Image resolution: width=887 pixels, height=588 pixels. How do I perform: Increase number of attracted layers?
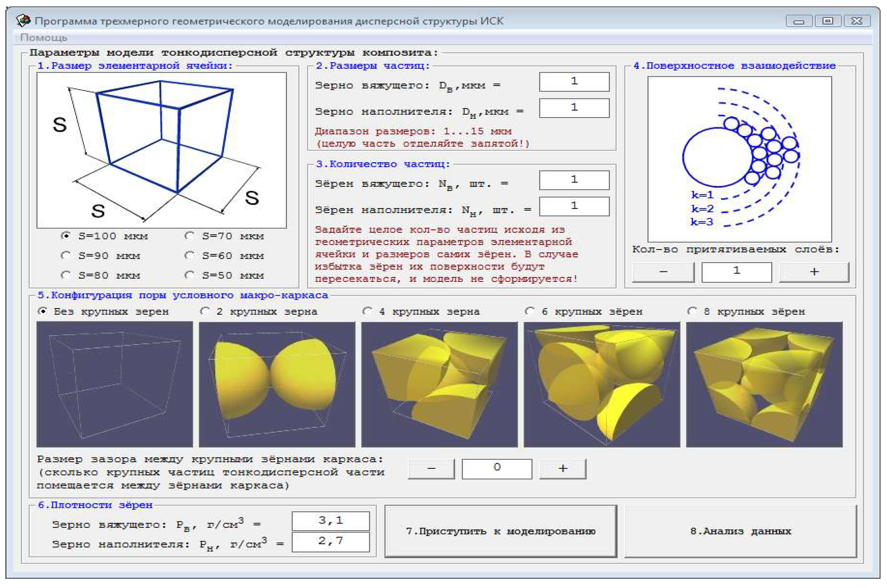tap(814, 272)
